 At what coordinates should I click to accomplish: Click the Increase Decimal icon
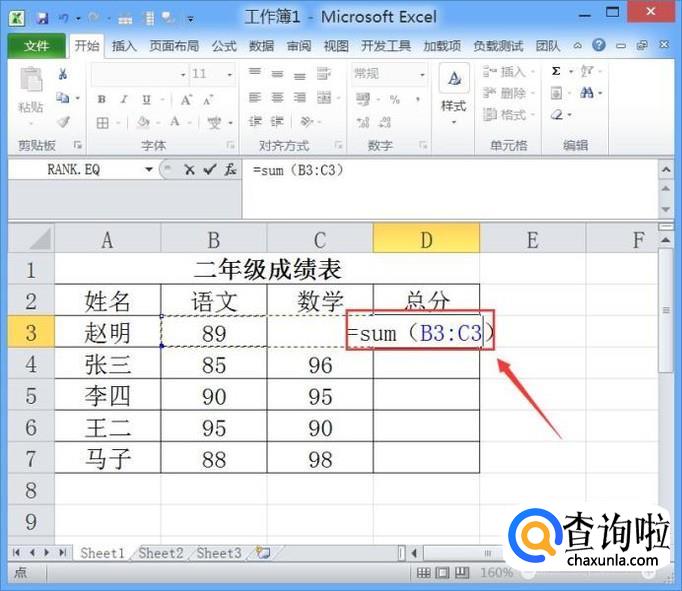click(363, 123)
